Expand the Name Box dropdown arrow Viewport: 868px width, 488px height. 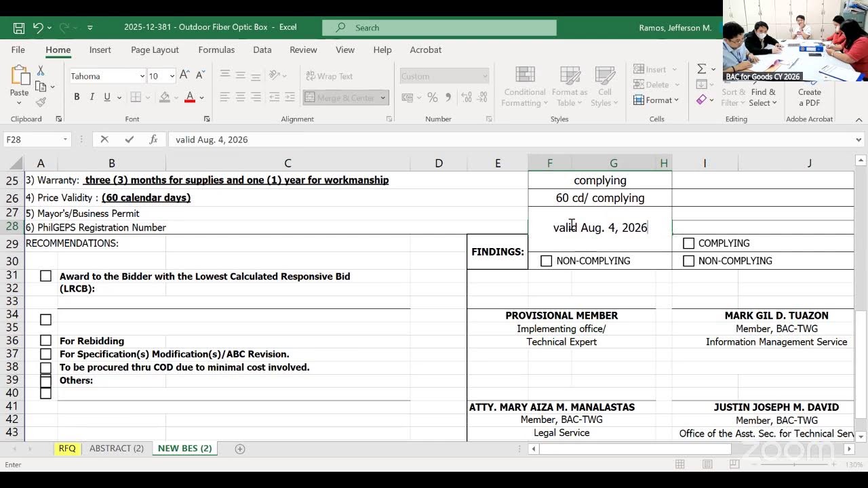point(65,140)
